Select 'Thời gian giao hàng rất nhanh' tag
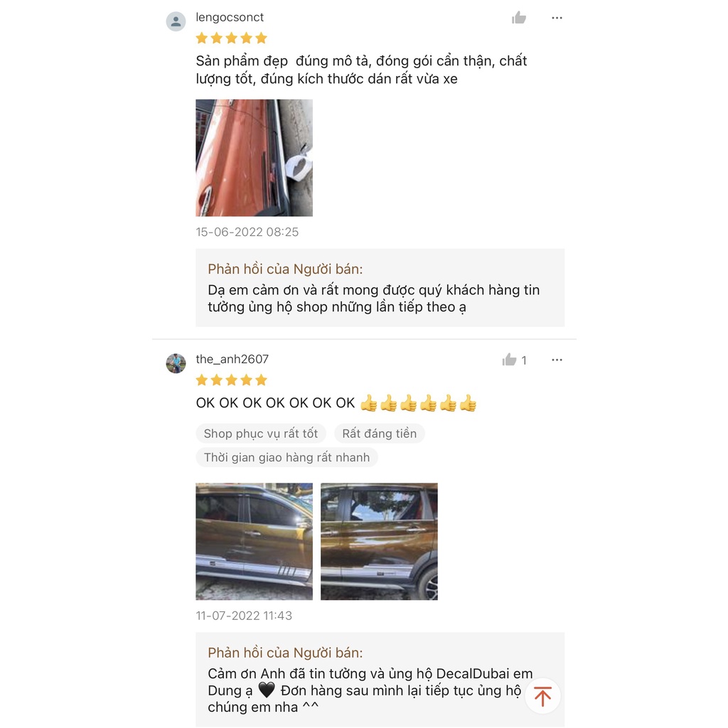728x728 pixels. coord(287,457)
